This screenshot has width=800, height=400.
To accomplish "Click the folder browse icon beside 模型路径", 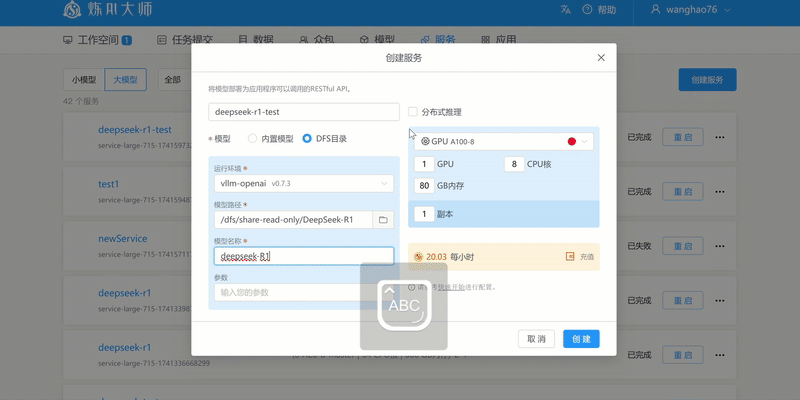I will pos(383,220).
